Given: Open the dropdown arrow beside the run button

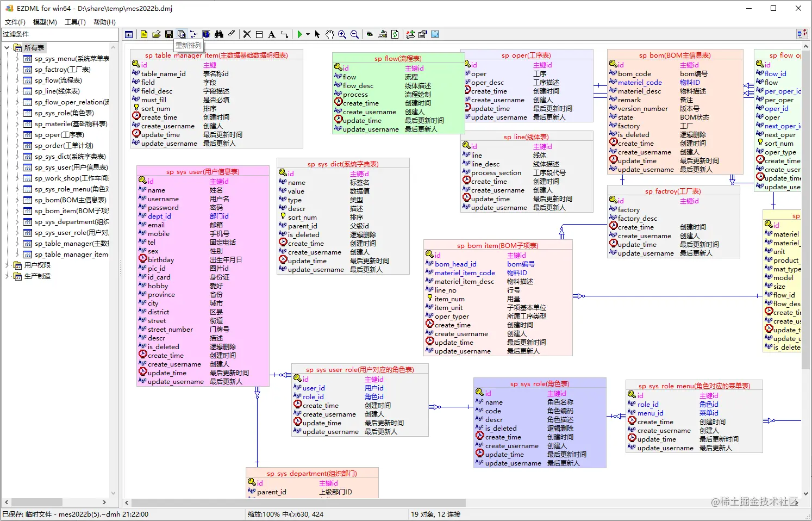Looking at the screenshot, I should (x=308, y=34).
